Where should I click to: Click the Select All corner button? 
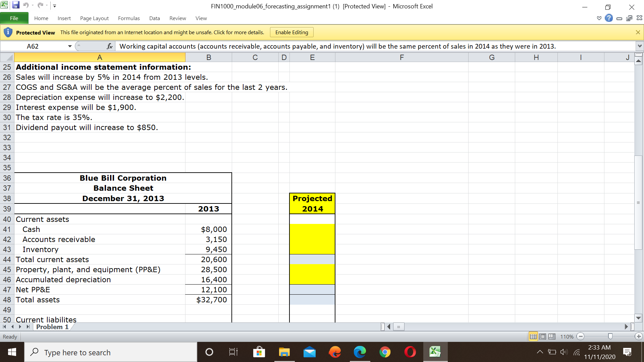coord(7,57)
